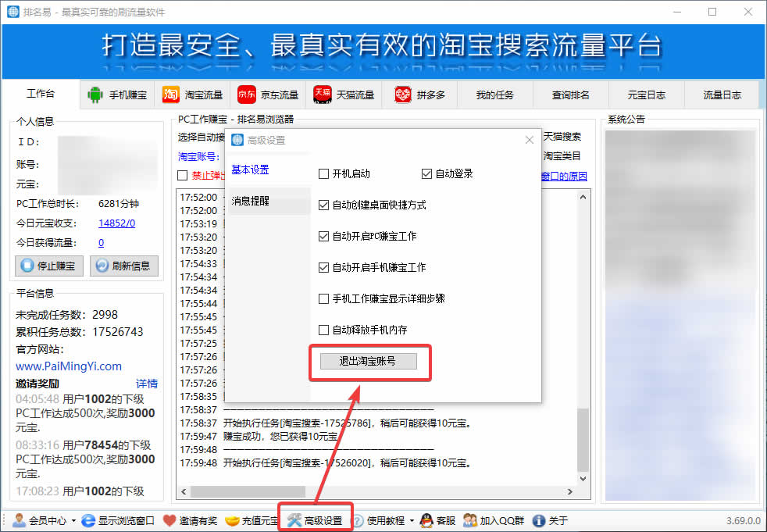This screenshot has width=767, height=532.
Task: Open the 使用教程 dropdown arrow
Action: (412, 521)
